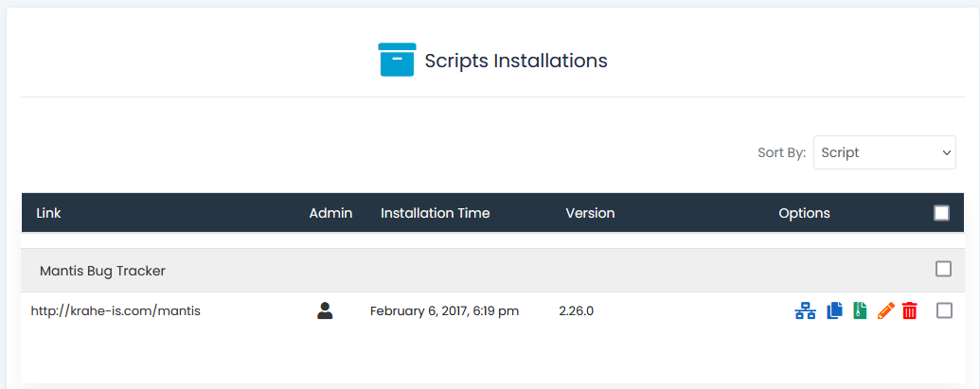980x389 pixels.
Task: Click the admin user icon for mantis
Action: pos(325,310)
